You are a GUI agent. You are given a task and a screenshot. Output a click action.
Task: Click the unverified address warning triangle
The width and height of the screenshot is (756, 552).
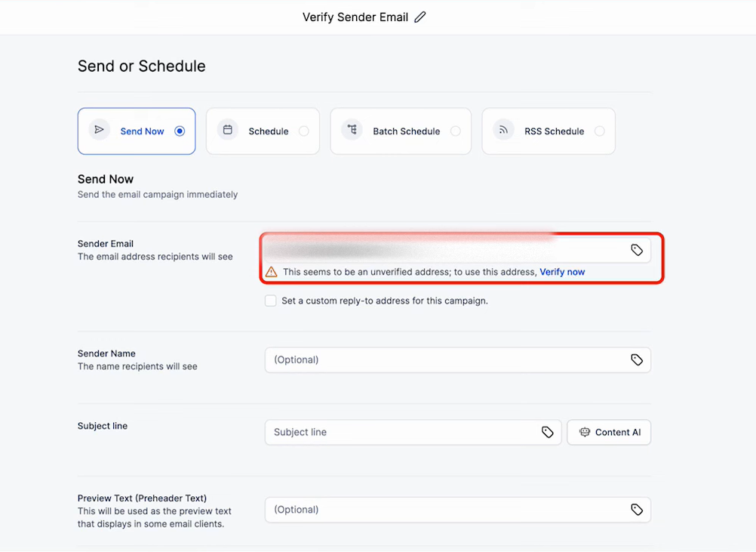pos(270,272)
